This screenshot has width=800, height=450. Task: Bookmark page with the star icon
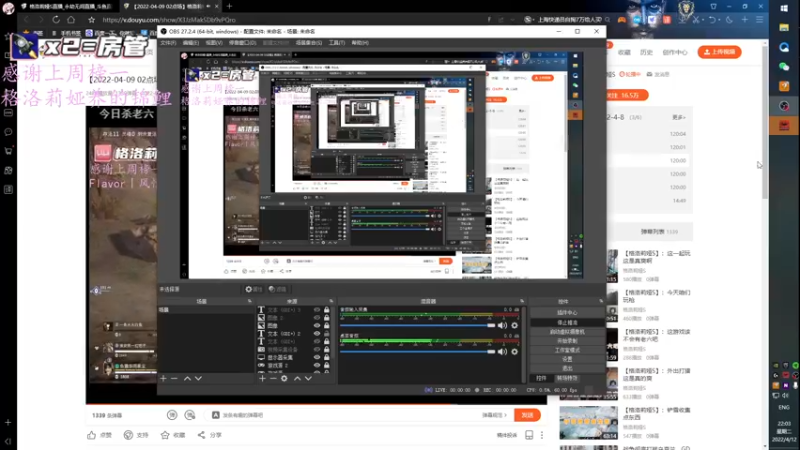point(91,19)
